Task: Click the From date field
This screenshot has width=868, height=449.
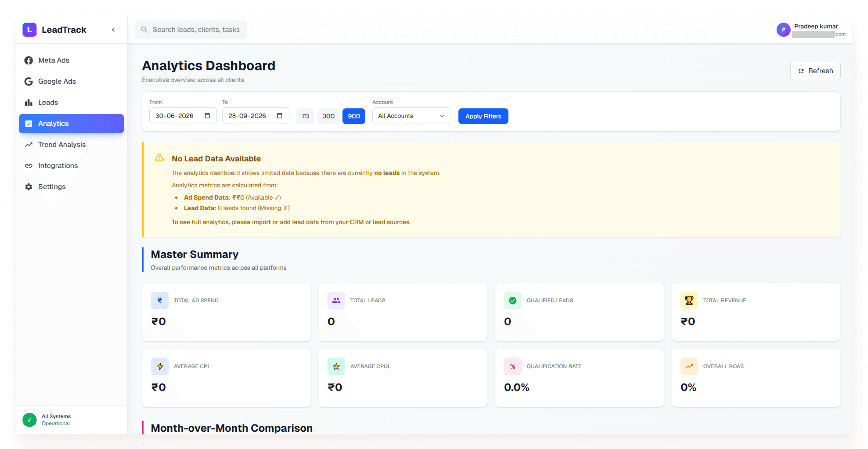Action: pyautogui.click(x=183, y=116)
